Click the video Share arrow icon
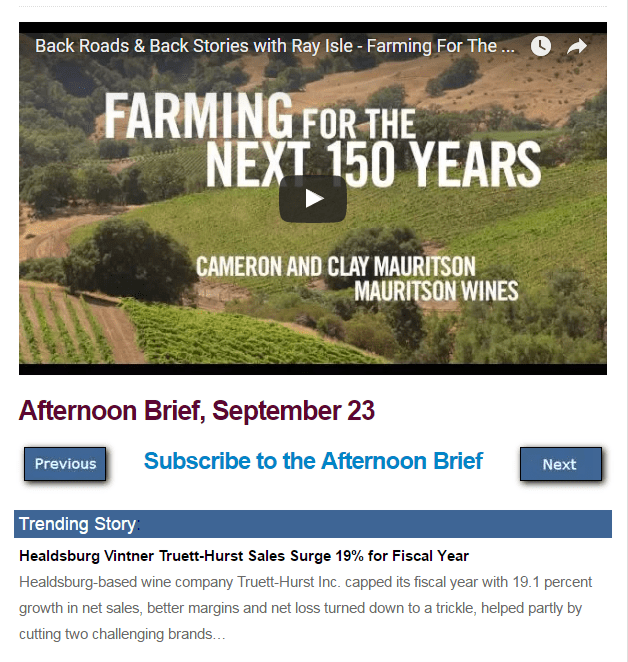This screenshot has width=628, height=662. coord(577,46)
